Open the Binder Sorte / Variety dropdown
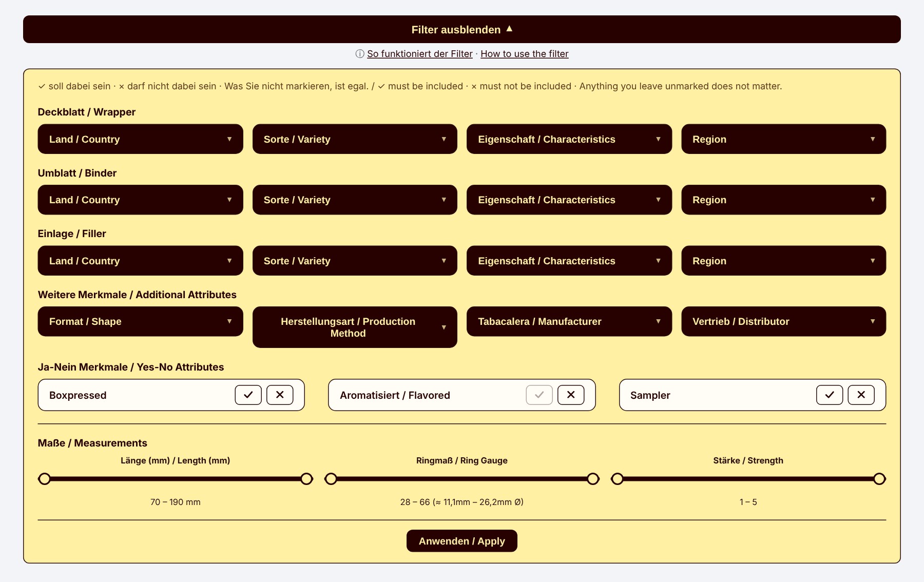This screenshot has height=582, width=924. point(355,200)
